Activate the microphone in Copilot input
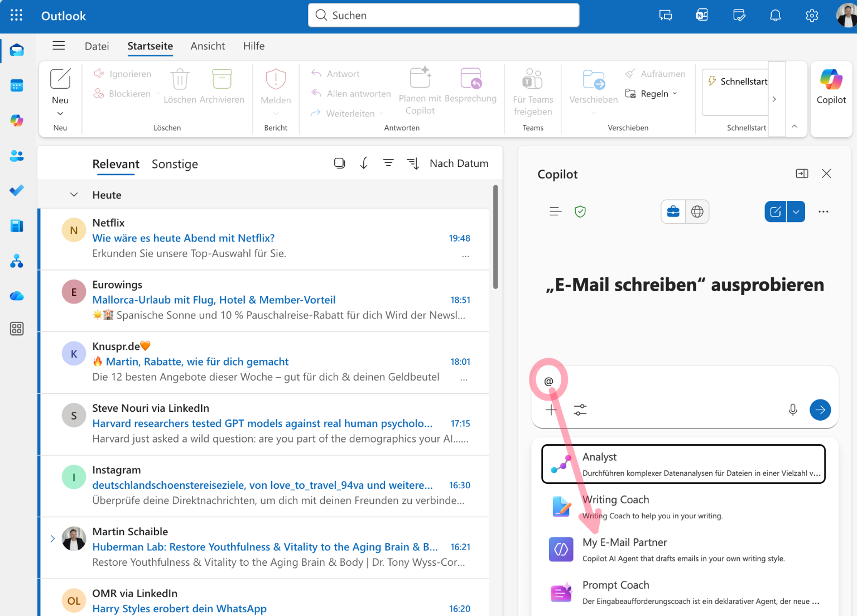Screen dimensions: 857x616 tap(793, 410)
